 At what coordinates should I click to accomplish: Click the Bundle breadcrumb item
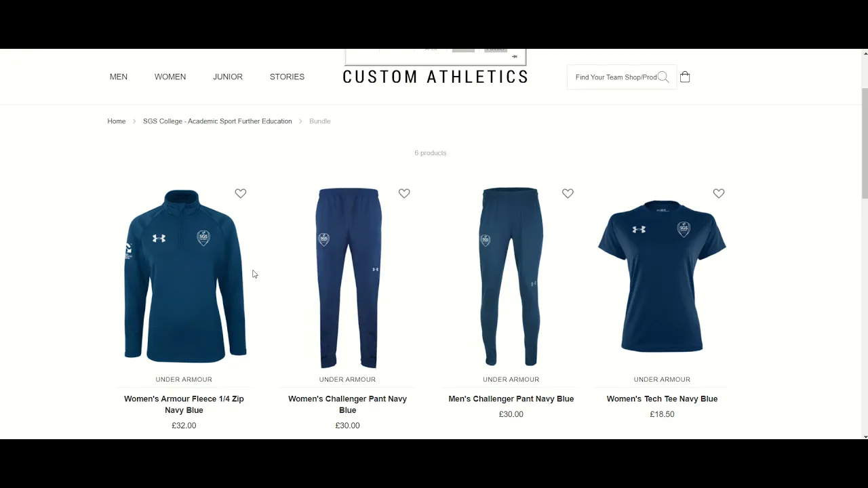point(320,121)
